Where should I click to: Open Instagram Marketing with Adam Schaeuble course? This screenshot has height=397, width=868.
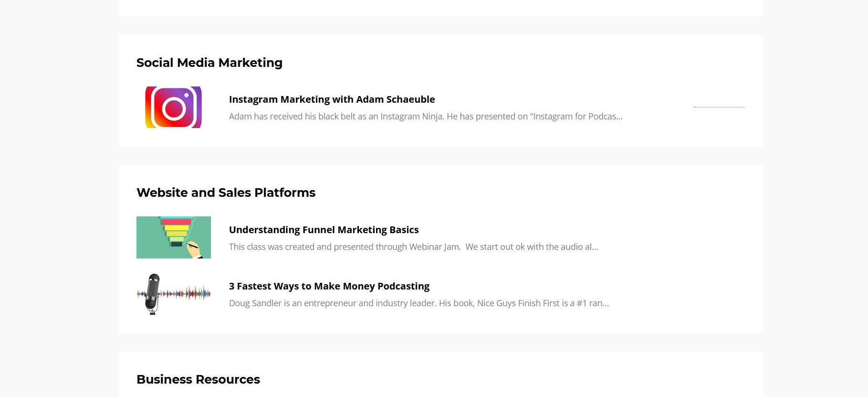[332, 99]
